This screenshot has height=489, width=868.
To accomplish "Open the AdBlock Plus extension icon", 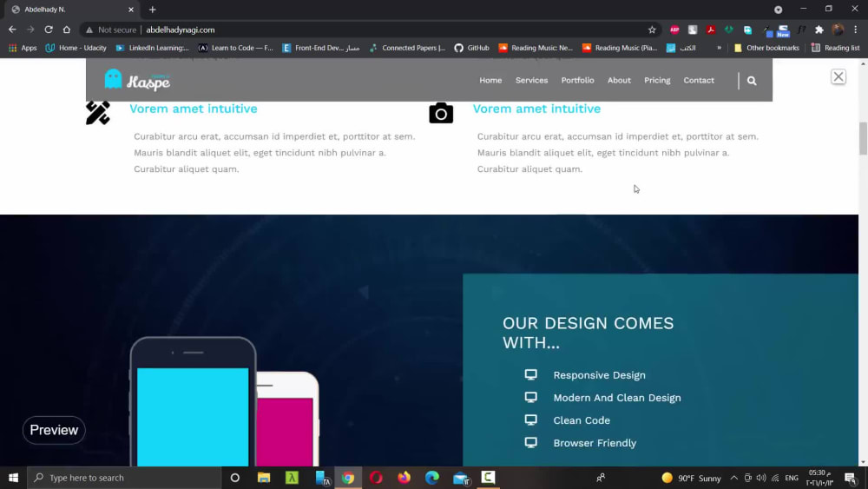I will [674, 30].
